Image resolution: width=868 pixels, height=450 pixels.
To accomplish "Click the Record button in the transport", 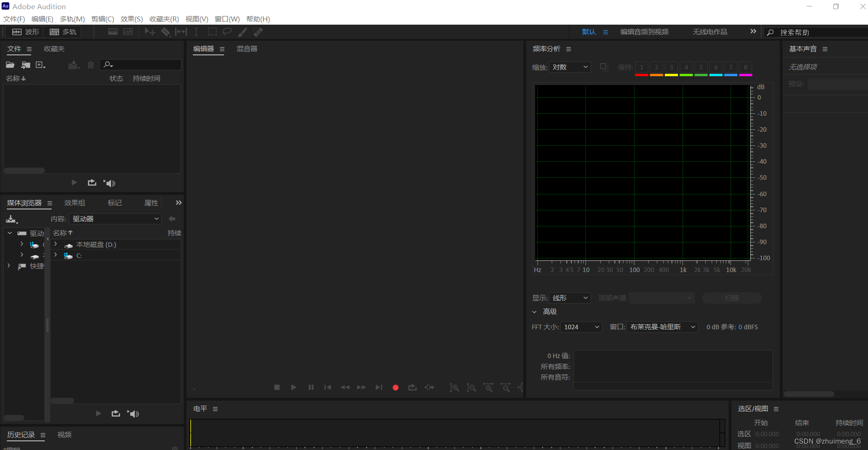I will (x=395, y=387).
